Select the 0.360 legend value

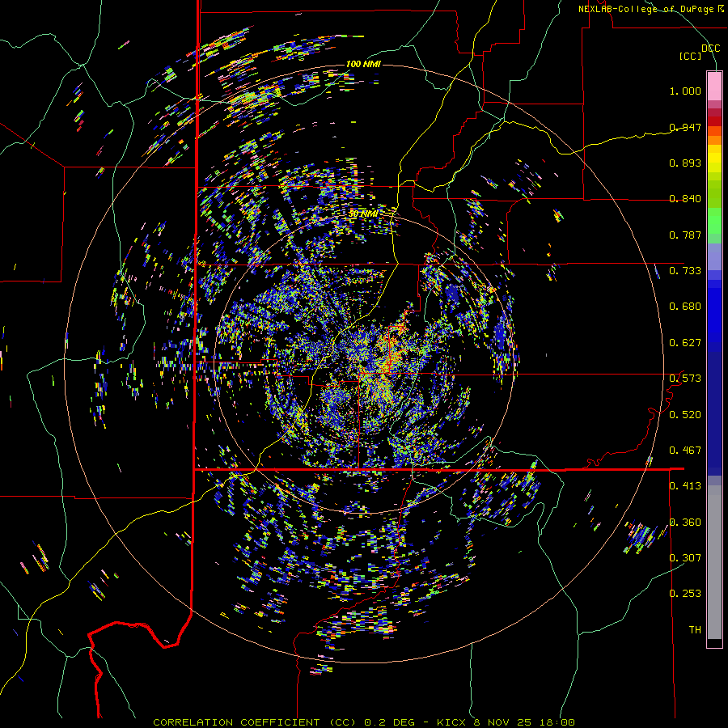[685, 523]
